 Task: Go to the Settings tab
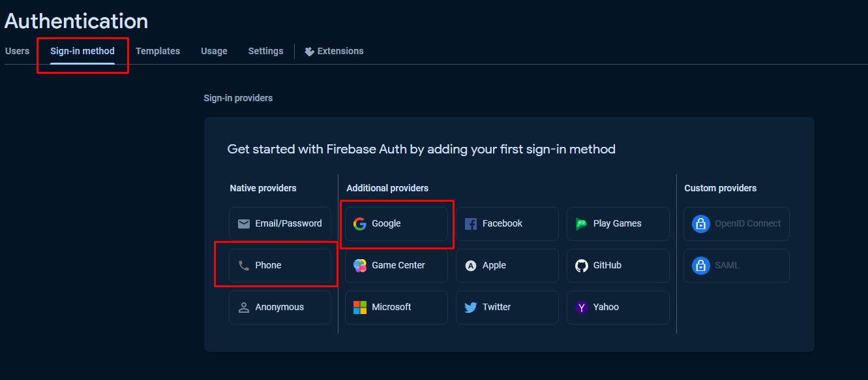pos(265,51)
